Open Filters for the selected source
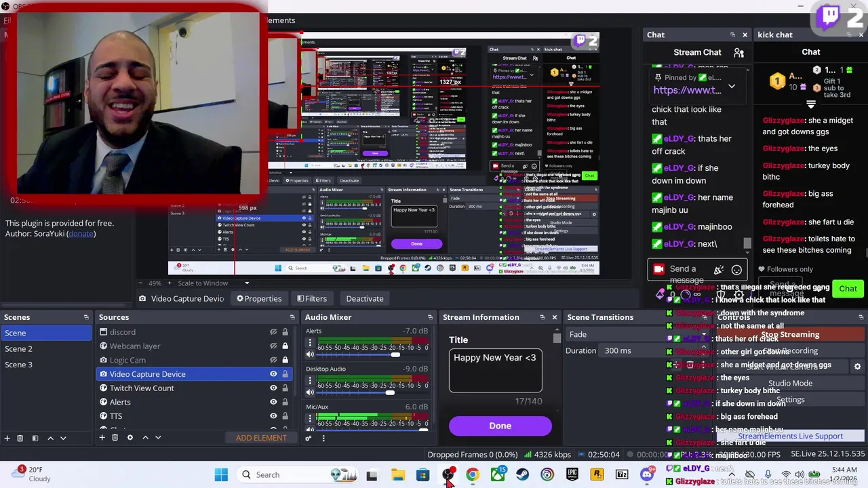This screenshot has height=488, width=868. pyautogui.click(x=311, y=298)
